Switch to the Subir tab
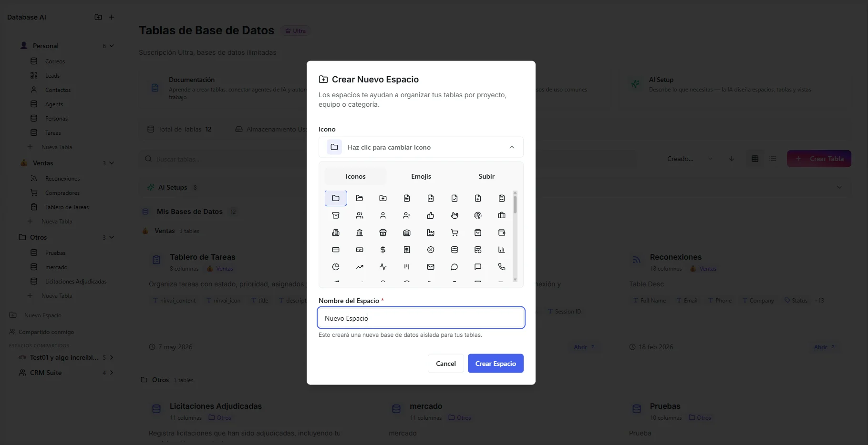This screenshot has height=445, width=868. (486, 176)
